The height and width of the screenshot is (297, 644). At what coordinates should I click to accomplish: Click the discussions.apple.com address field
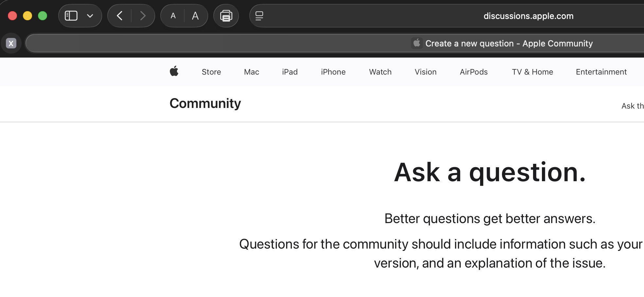[528, 16]
